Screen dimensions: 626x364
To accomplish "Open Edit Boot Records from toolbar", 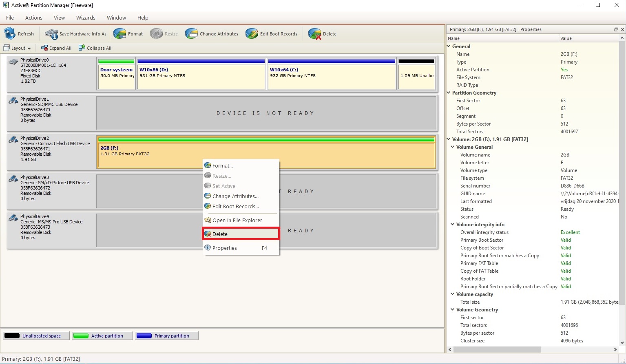I will click(x=252, y=34).
